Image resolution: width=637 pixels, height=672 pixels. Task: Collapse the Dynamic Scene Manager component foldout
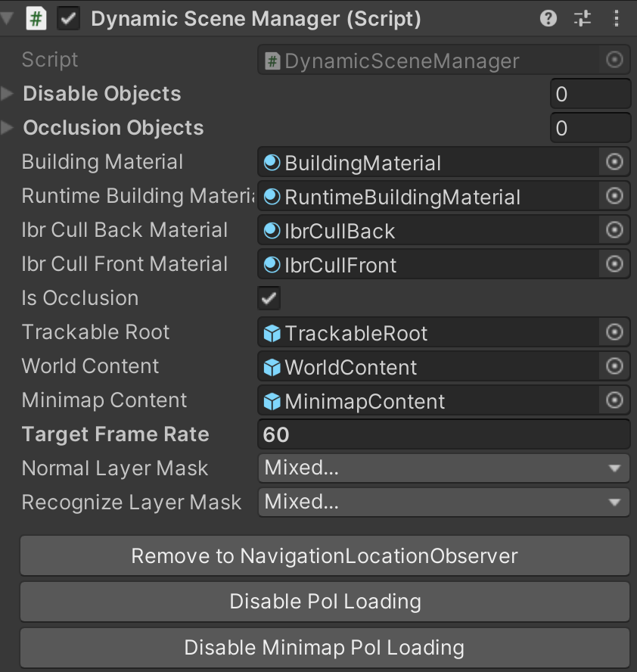[x=7, y=18]
